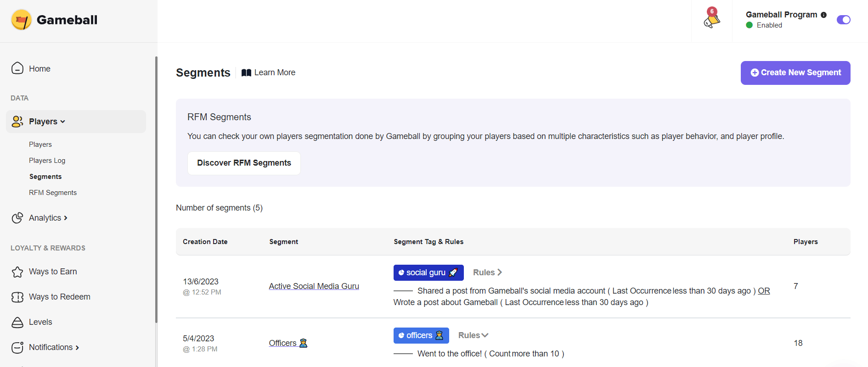Viewport: 868px width, 367px height.
Task: Click the Gameball Program info icon
Action: [823, 15]
